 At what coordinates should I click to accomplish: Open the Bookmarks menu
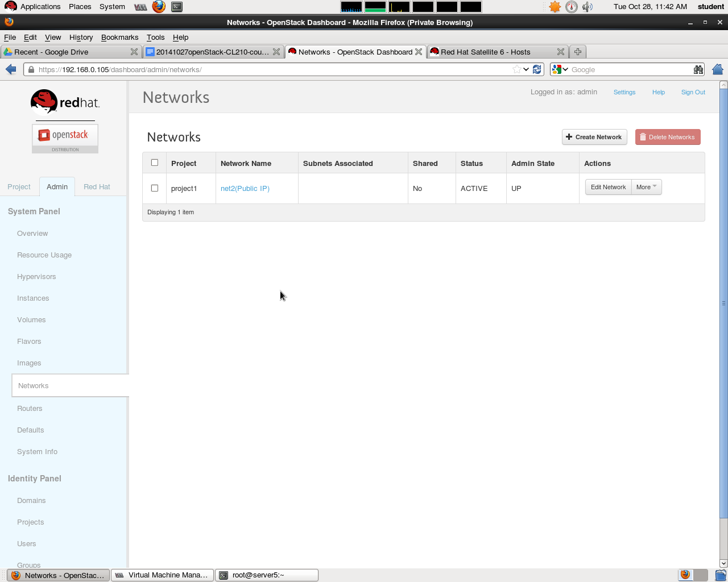coord(119,37)
